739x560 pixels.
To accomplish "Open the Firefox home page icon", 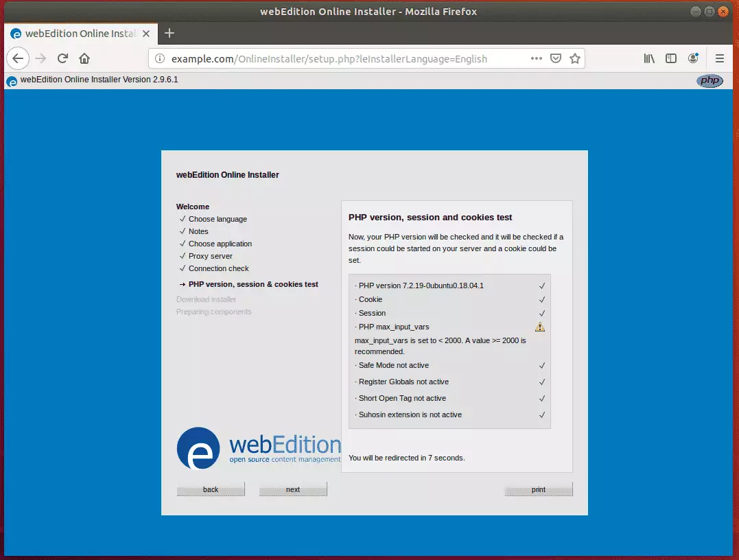I will (x=84, y=58).
